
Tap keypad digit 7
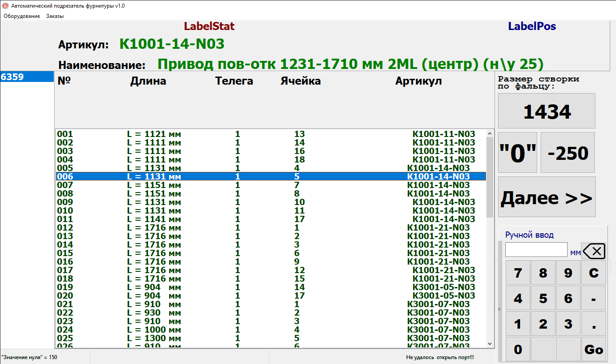click(x=518, y=273)
